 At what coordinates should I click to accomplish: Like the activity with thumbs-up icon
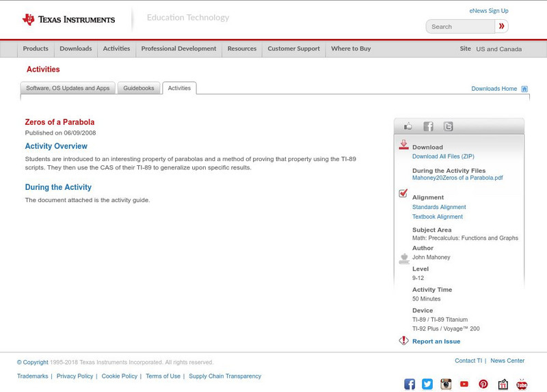tap(408, 126)
